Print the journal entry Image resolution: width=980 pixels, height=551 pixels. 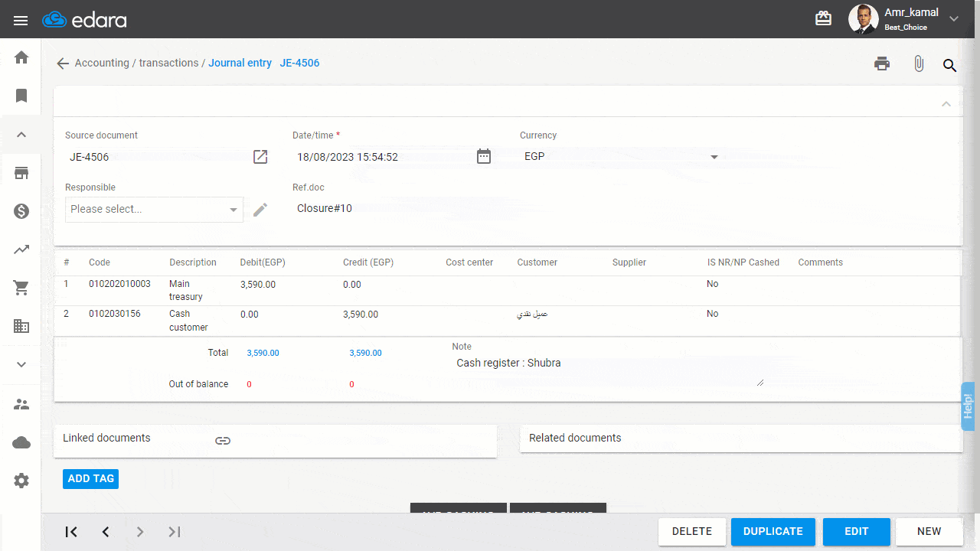pyautogui.click(x=882, y=64)
